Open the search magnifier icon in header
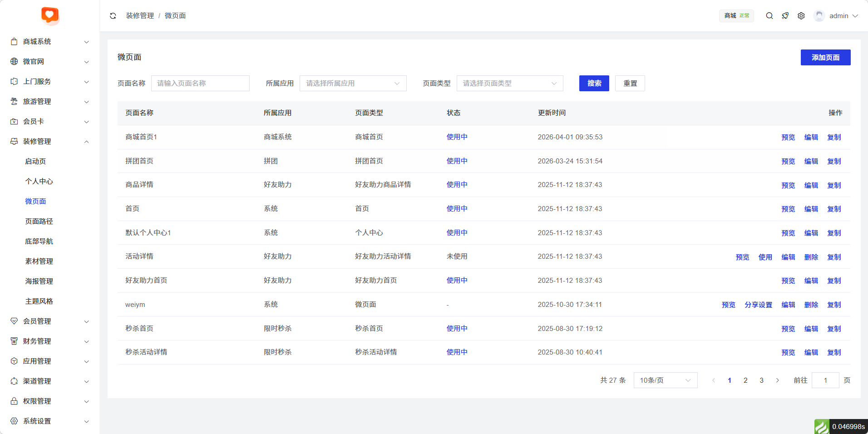Screen dimensions: 868x434 pos(769,16)
